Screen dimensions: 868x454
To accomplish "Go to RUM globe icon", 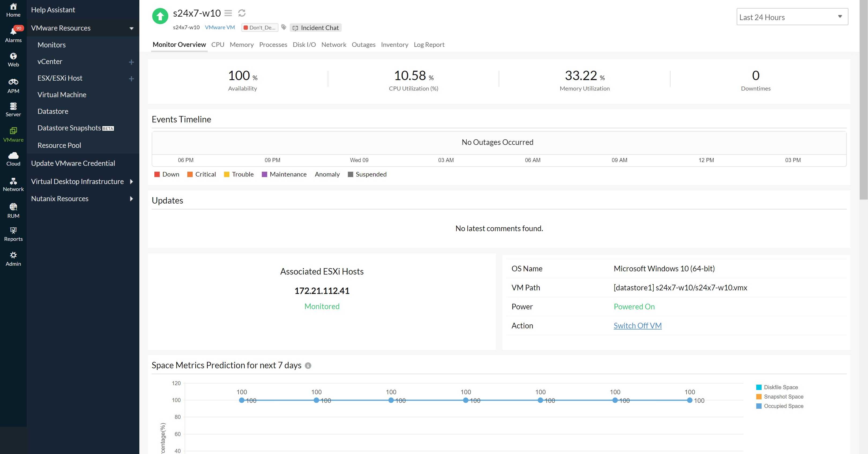I will (x=13, y=207).
